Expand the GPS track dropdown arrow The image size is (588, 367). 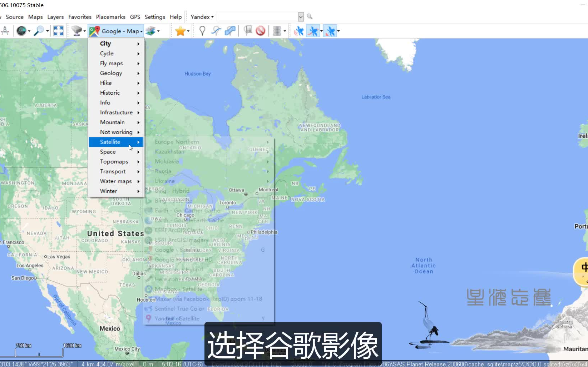pyautogui.click(x=321, y=31)
